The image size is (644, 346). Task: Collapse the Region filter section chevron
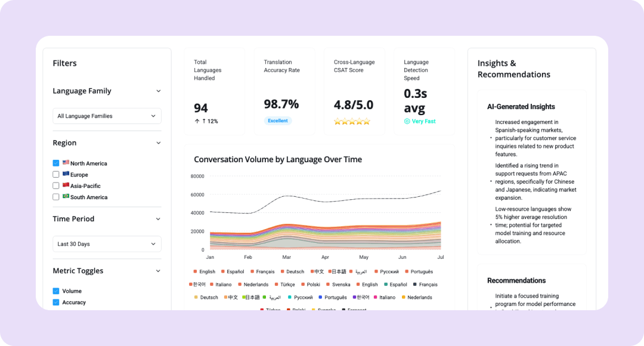tap(158, 143)
